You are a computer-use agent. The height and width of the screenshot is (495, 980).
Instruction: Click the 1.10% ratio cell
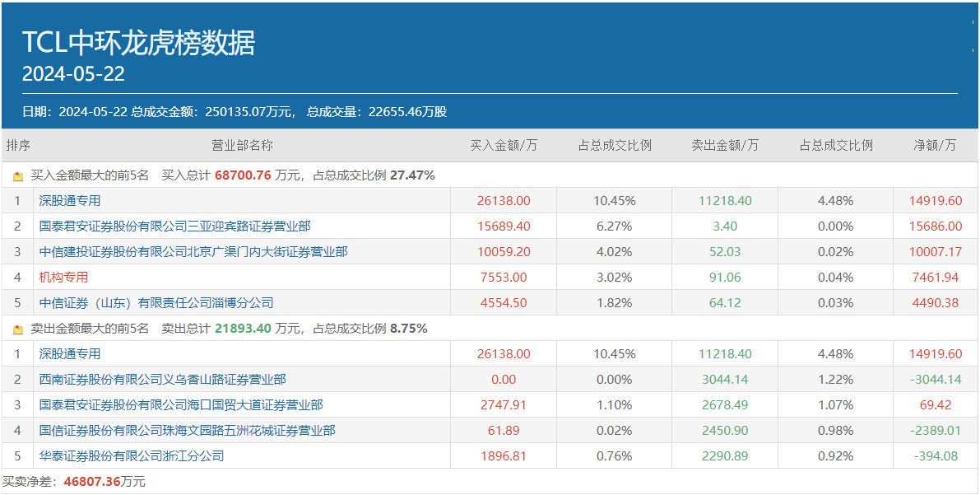[615, 405]
